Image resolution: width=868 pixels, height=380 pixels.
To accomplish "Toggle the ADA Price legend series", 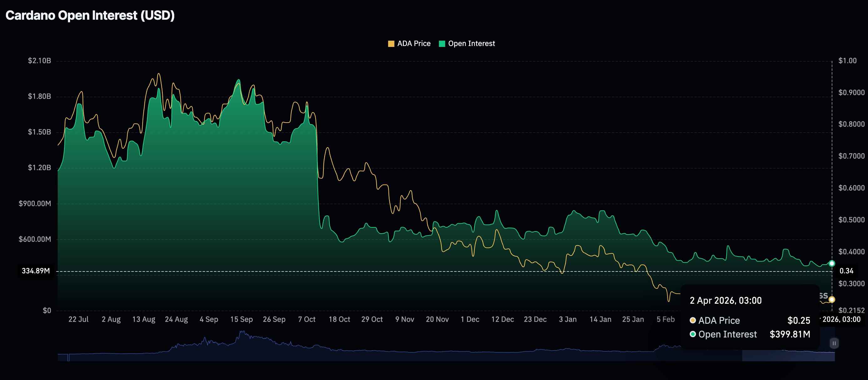I will pos(414,43).
